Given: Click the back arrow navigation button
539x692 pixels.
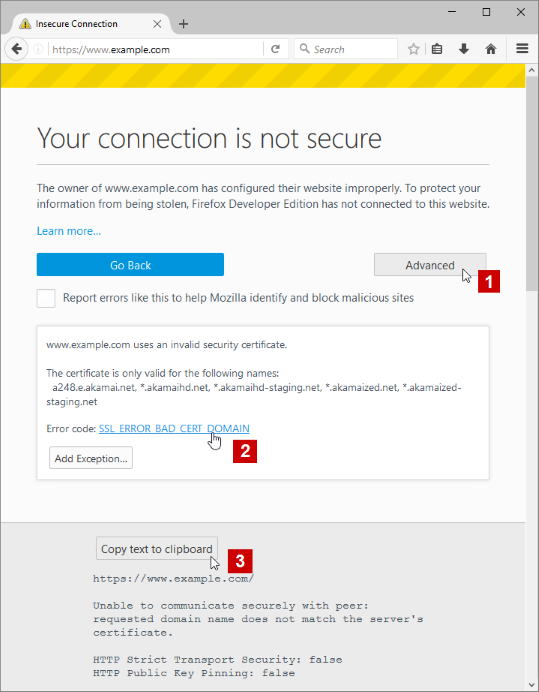Looking at the screenshot, I should pos(16,49).
